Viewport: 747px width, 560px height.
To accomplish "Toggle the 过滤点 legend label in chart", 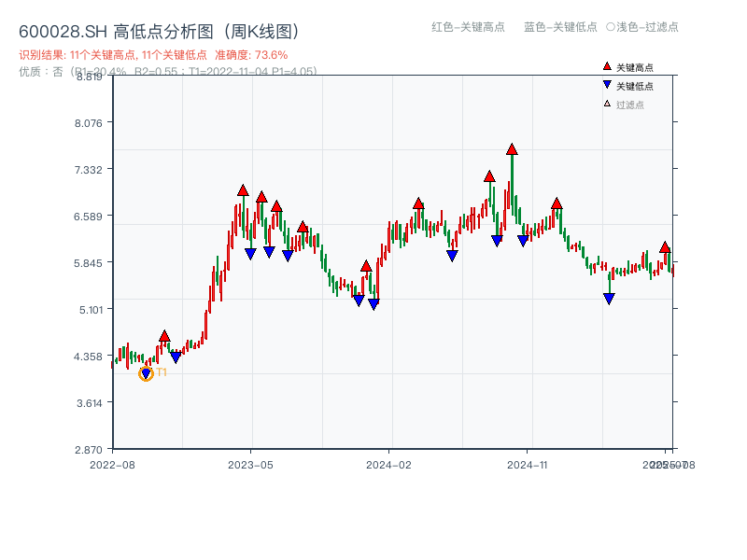I will click(629, 105).
